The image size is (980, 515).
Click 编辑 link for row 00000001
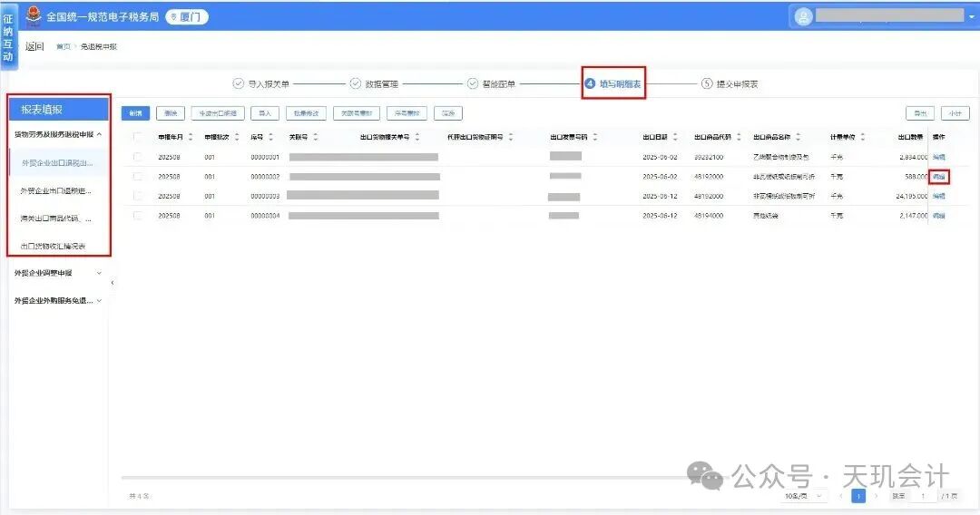(939, 157)
